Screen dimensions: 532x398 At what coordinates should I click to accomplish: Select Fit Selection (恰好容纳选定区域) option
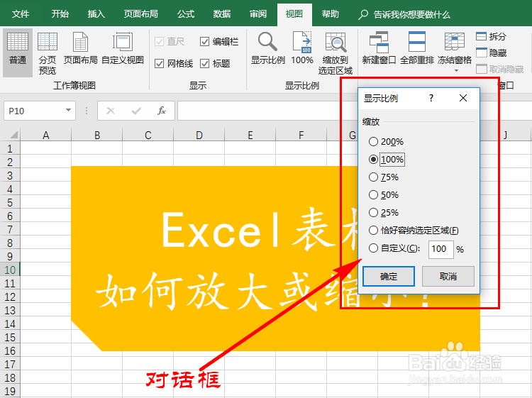(x=373, y=231)
